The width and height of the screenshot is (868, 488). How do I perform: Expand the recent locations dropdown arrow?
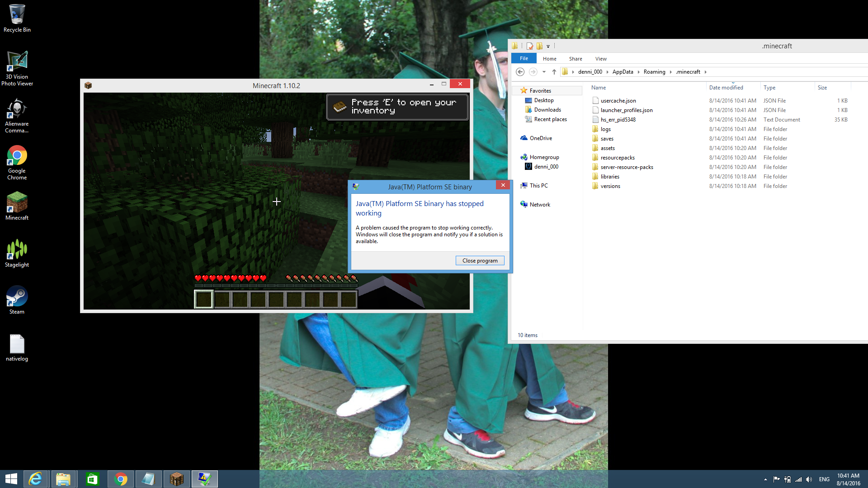(544, 72)
